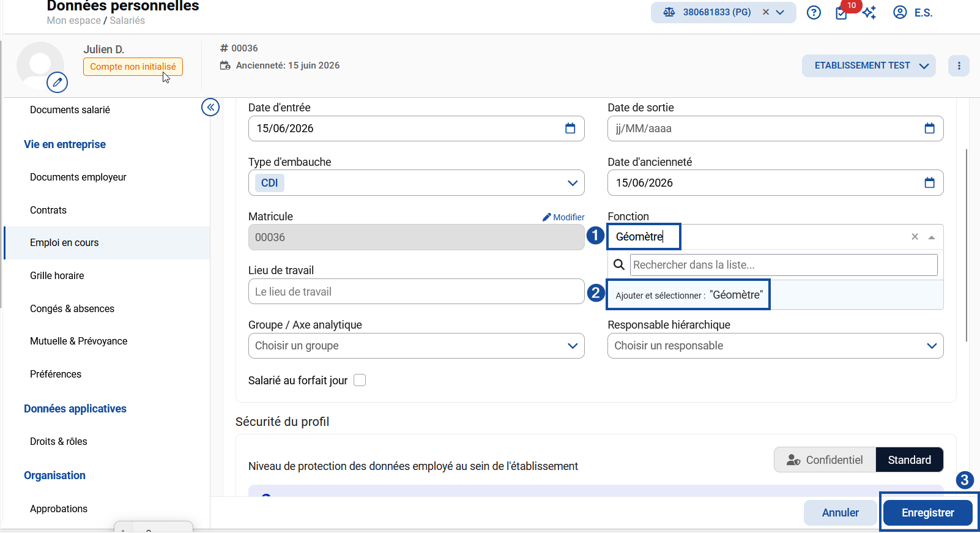The image size is (980, 533).
Task: Open the Grille horaire menu item
Action: click(x=57, y=275)
